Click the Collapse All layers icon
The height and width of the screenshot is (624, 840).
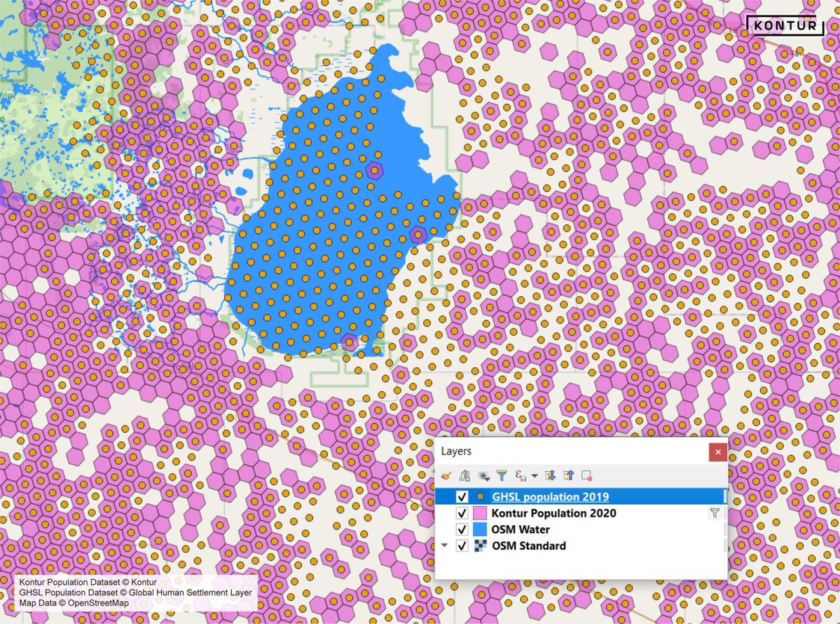(x=568, y=475)
